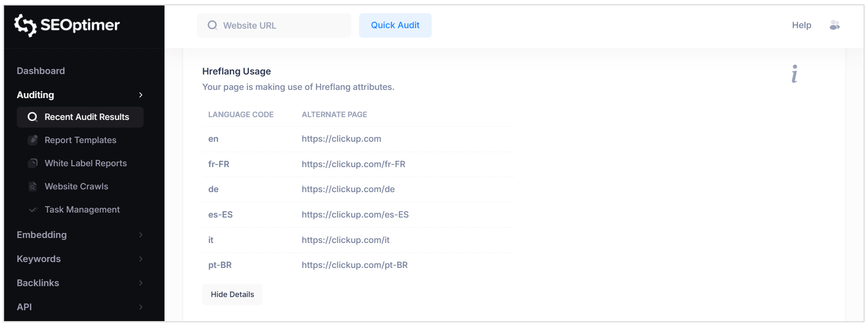The image size is (868, 327).
Task: Open the Hreflang Usage info icon
Action: click(x=794, y=74)
